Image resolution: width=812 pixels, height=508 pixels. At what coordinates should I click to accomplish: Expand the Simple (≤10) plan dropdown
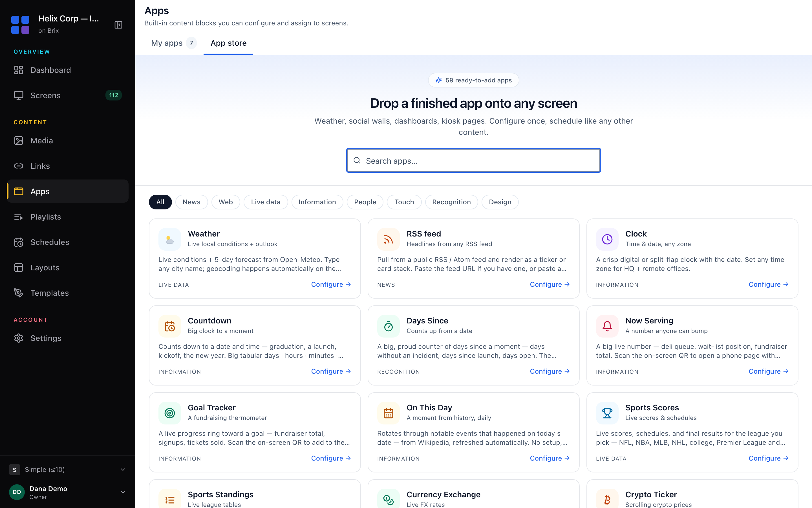pos(67,469)
